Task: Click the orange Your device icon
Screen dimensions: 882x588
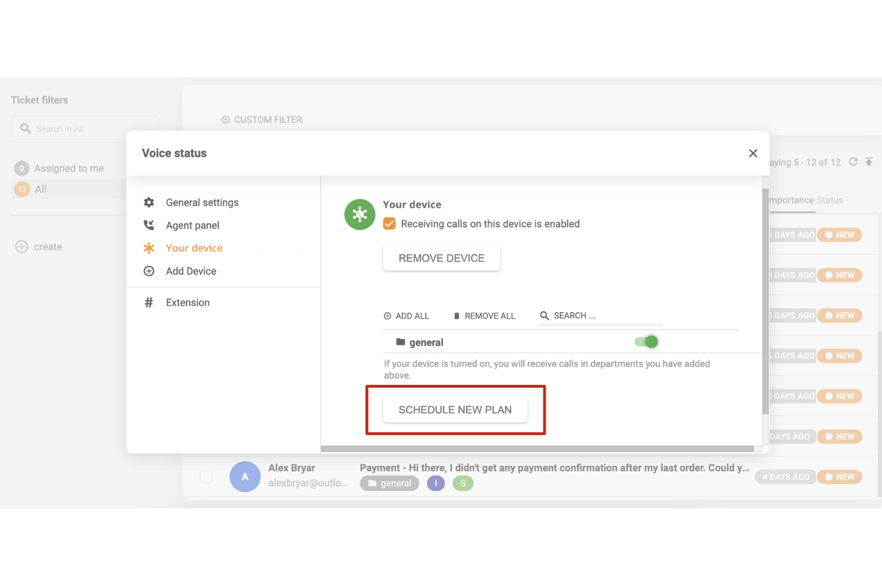Action: click(148, 248)
